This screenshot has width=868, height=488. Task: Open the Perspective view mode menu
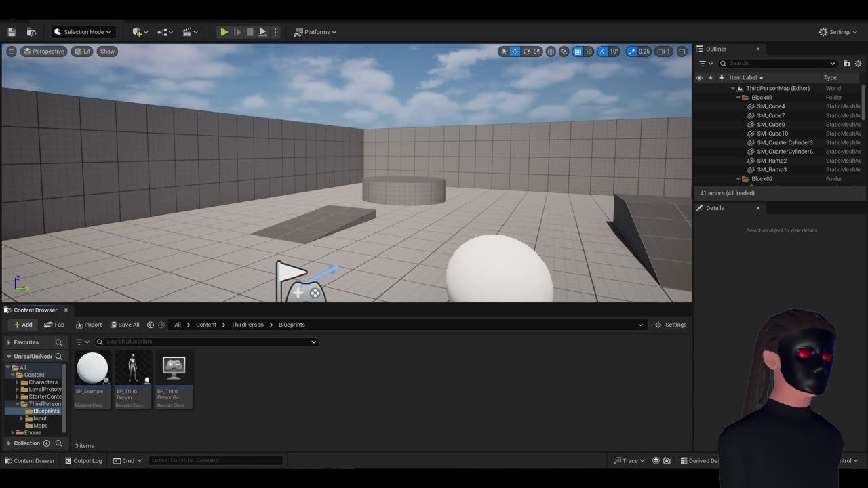pos(44,52)
